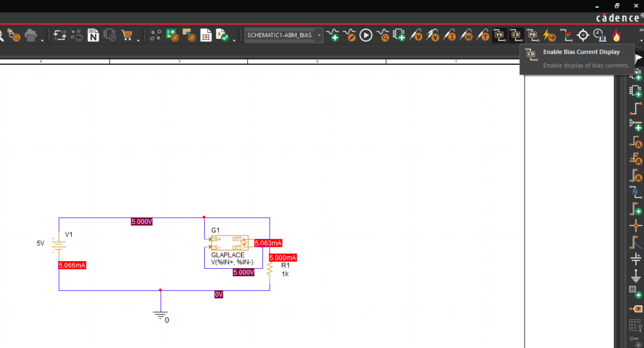Click the ground symbol labeled 0
The height and width of the screenshot is (348, 644).
pos(160,315)
